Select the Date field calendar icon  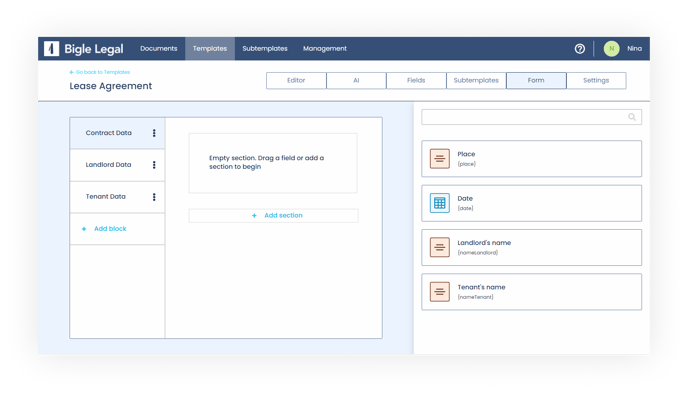tap(440, 203)
